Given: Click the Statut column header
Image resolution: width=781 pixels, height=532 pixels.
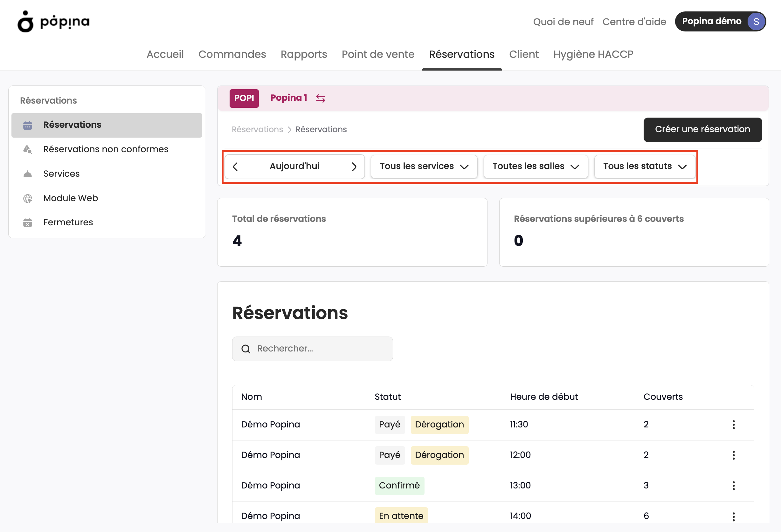Looking at the screenshot, I should pyautogui.click(x=387, y=397).
